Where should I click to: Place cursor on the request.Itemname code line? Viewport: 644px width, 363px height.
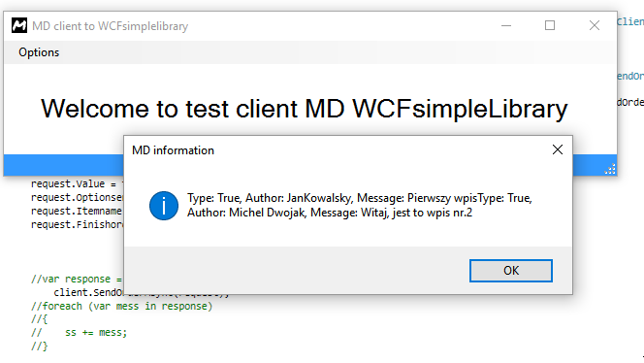coord(77,211)
